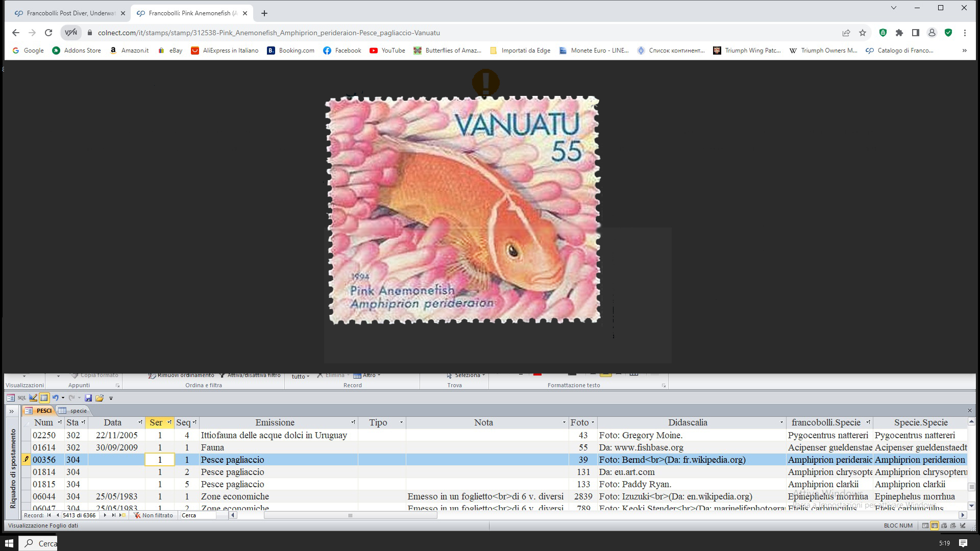Click Non filtrato filter indicator

pyautogui.click(x=154, y=515)
